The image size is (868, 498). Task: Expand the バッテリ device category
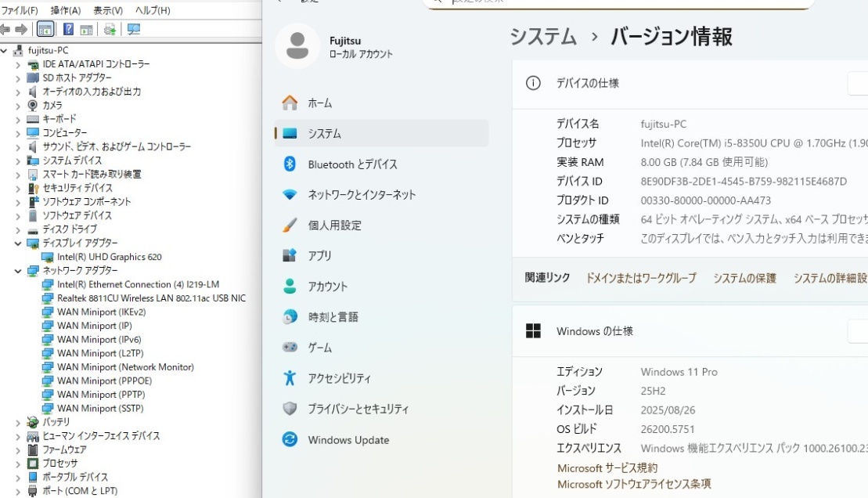[x=18, y=422]
